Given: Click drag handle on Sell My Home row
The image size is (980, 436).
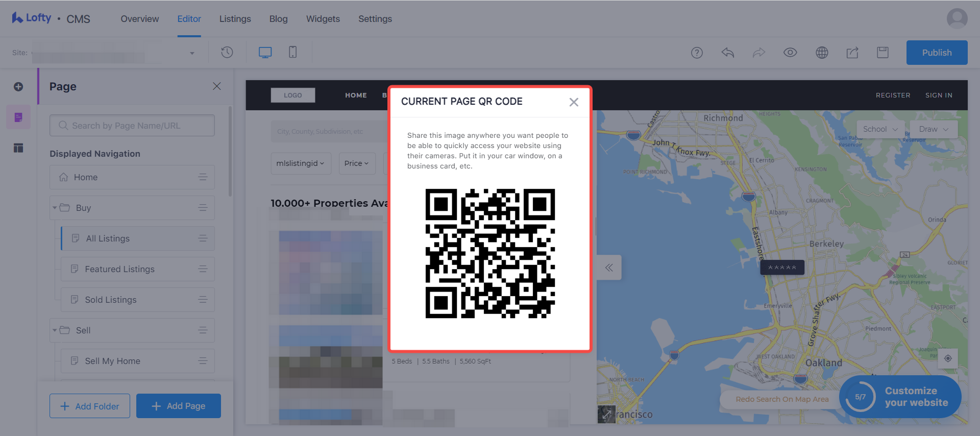Looking at the screenshot, I should pyautogui.click(x=203, y=361).
